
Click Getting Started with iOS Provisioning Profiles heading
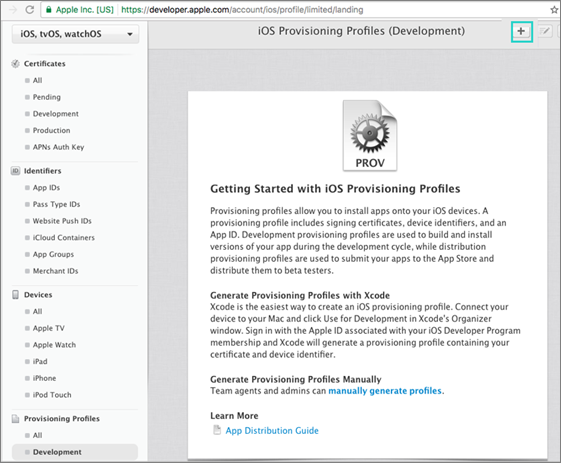335,189
